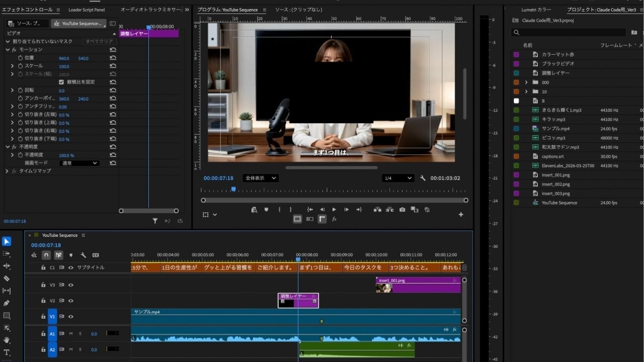Switch to Loader Script Panel tab

coord(87,10)
